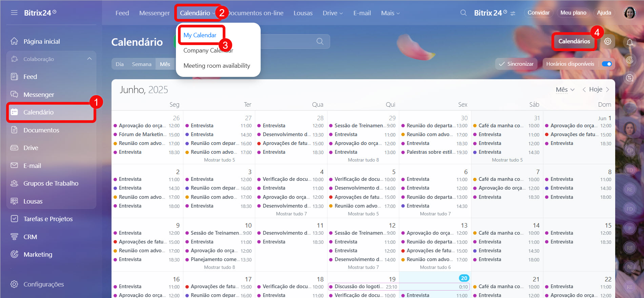The image size is (644, 298).
Task: Open Configurações gear in sidebar
Action: point(14,284)
